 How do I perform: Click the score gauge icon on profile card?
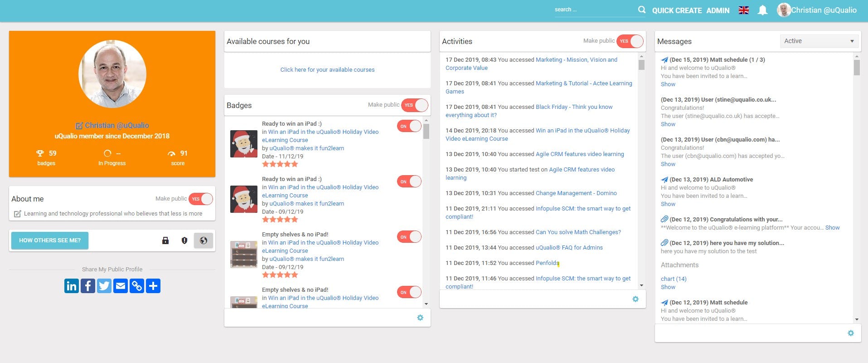tap(171, 153)
